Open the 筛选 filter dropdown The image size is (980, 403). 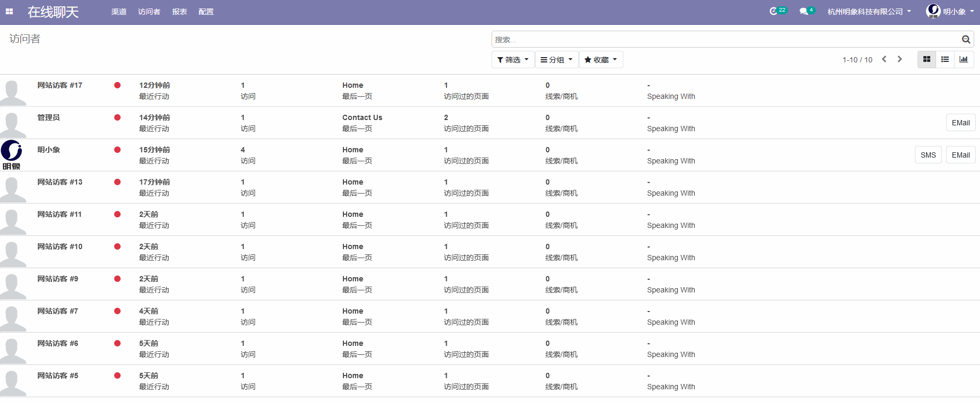pyautogui.click(x=512, y=60)
